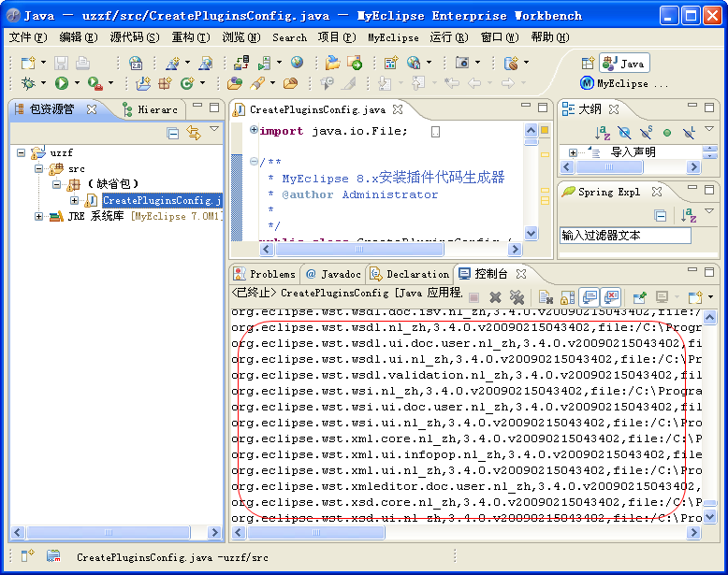Select CreatePluginsConfig.java in the tree
Image resolution: width=728 pixels, height=575 pixels.
[161, 200]
